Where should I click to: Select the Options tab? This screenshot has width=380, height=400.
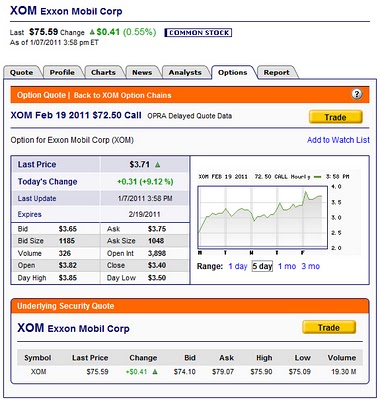[233, 72]
